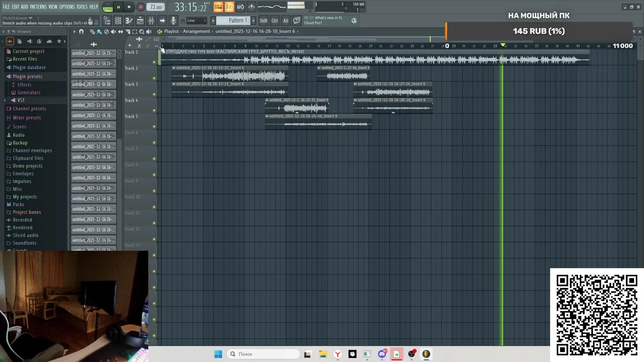Screen dimensions: 644x362
Task: Click the typing keyboard to piano icon
Action: point(218,7)
